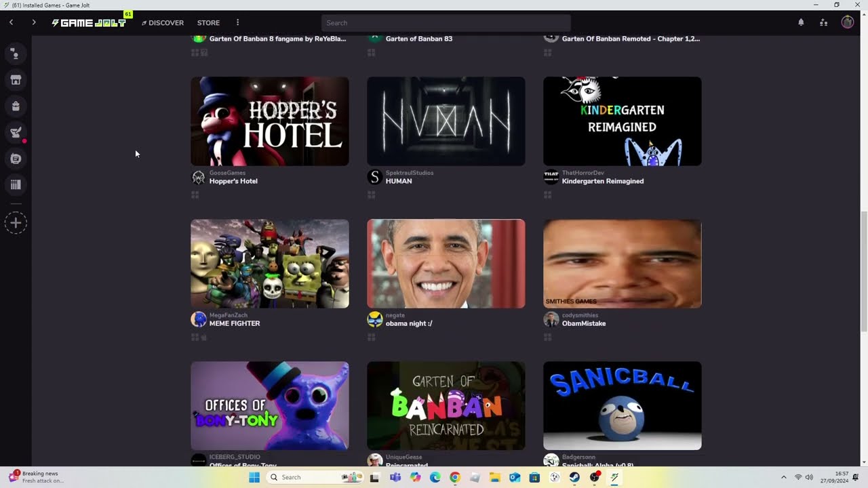Go forward with the right arrow
This screenshot has height=488, width=868.
34,22
